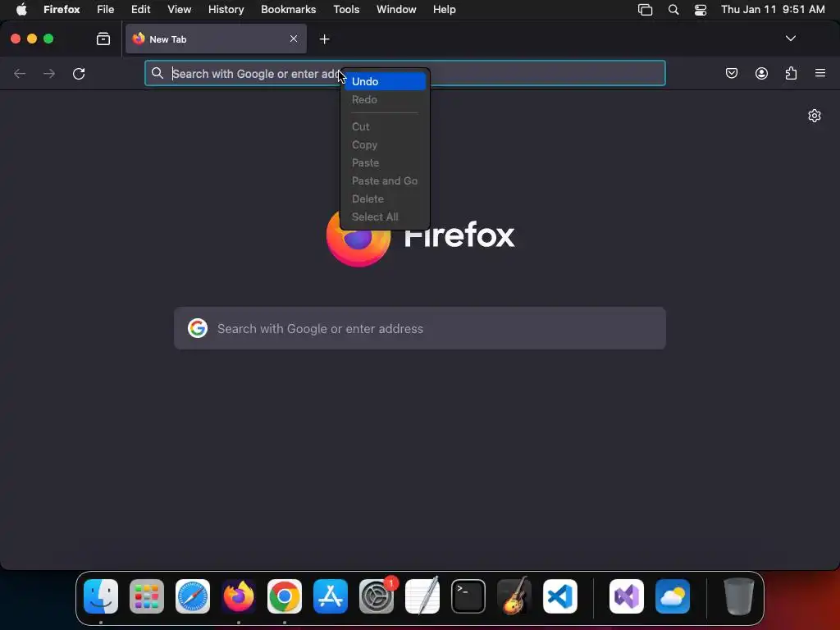The height and width of the screenshot is (630, 840).
Task: Open App Store from the dock
Action: 331,596
